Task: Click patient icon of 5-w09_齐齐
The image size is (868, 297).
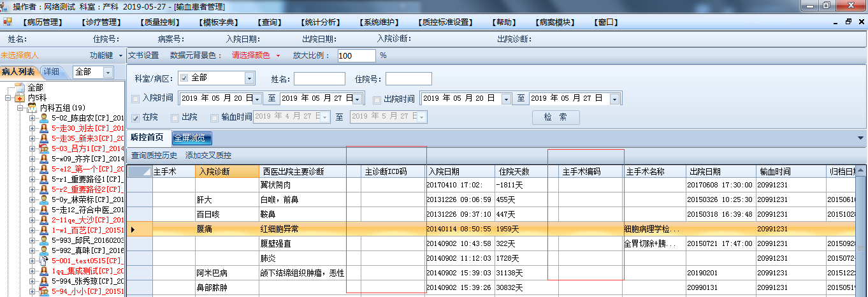Action: coord(45,159)
